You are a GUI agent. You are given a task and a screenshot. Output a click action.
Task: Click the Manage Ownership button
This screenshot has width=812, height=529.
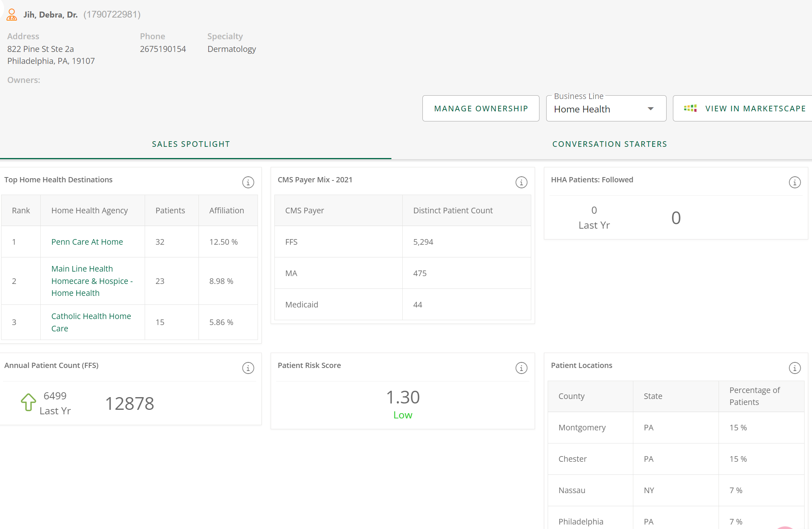(x=481, y=108)
